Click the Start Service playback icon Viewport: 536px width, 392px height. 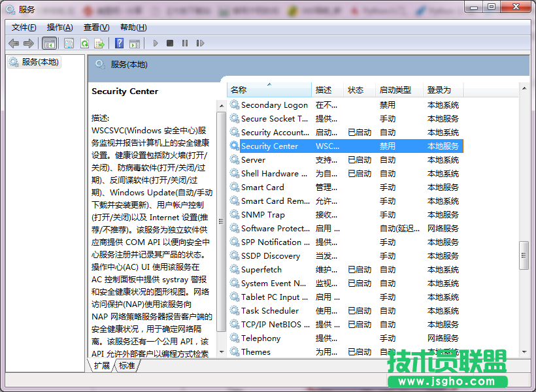coord(156,43)
